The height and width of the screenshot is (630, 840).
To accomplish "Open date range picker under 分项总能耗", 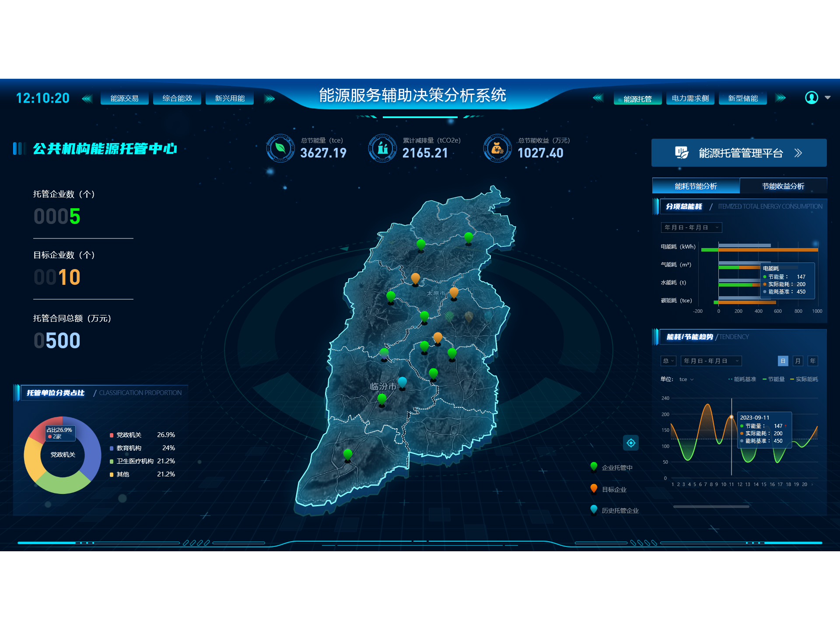I will (x=691, y=227).
